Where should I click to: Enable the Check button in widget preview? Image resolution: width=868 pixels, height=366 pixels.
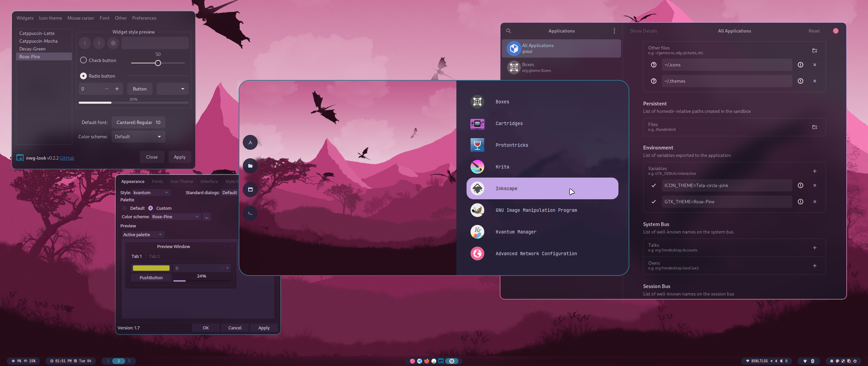click(x=83, y=60)
